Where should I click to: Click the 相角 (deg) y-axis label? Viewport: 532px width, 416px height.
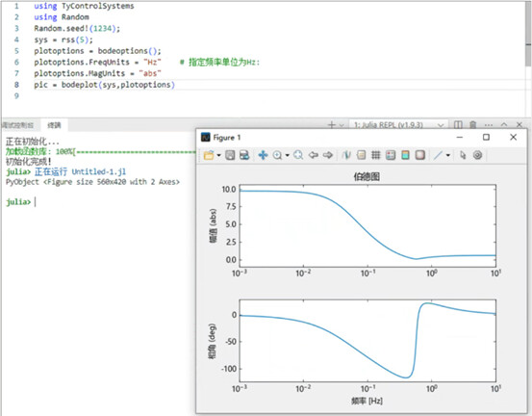click(212, 341)
